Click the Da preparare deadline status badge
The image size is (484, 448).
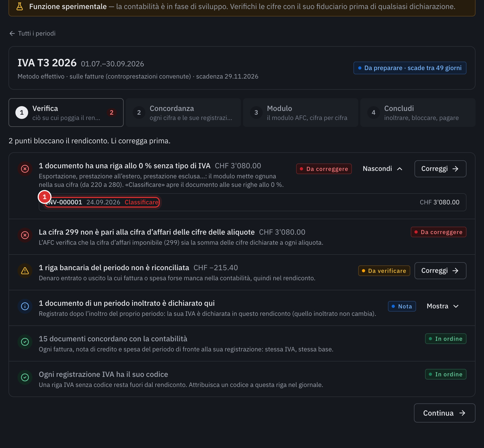pos(410,68)
